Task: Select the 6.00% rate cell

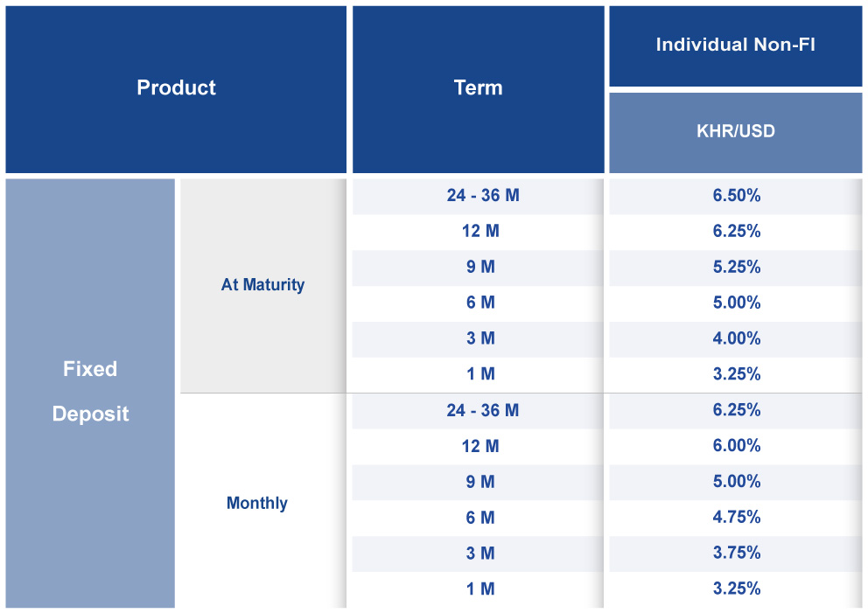Action: [x=736, y=446]
